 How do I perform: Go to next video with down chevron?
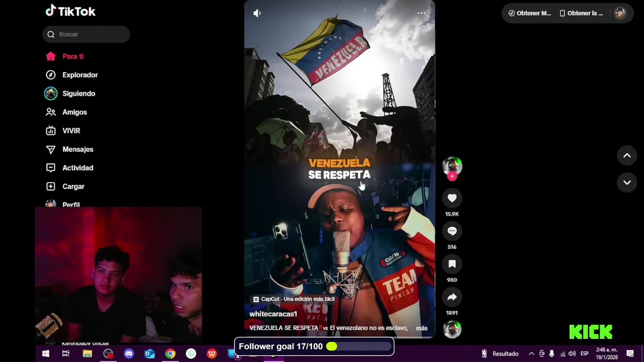[627, 183]
